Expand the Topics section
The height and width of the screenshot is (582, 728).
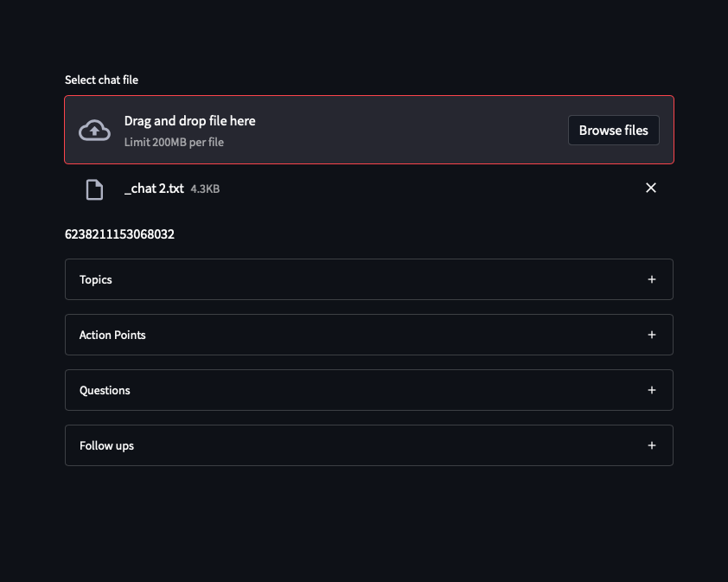click(x=369, y=279)
